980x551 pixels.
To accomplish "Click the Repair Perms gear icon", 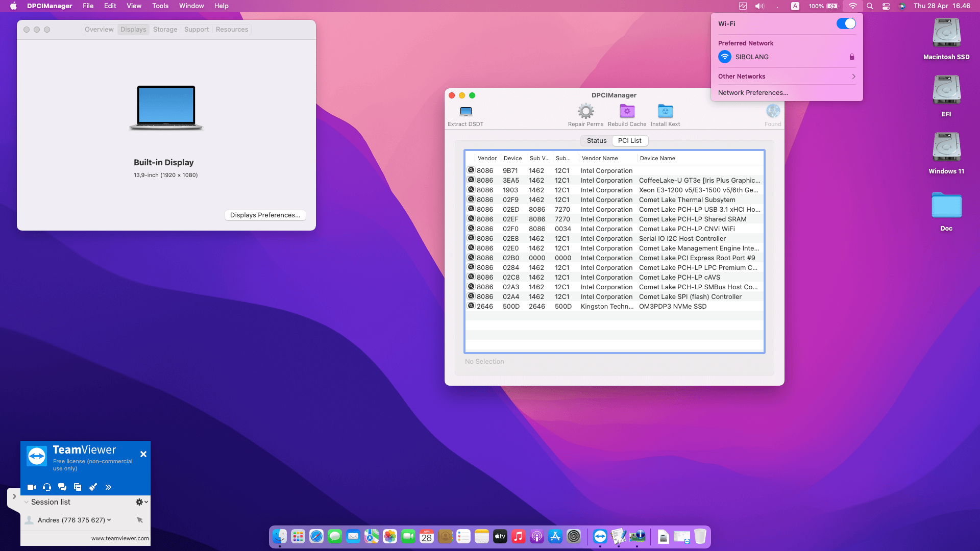I will [x=585, y=111].
